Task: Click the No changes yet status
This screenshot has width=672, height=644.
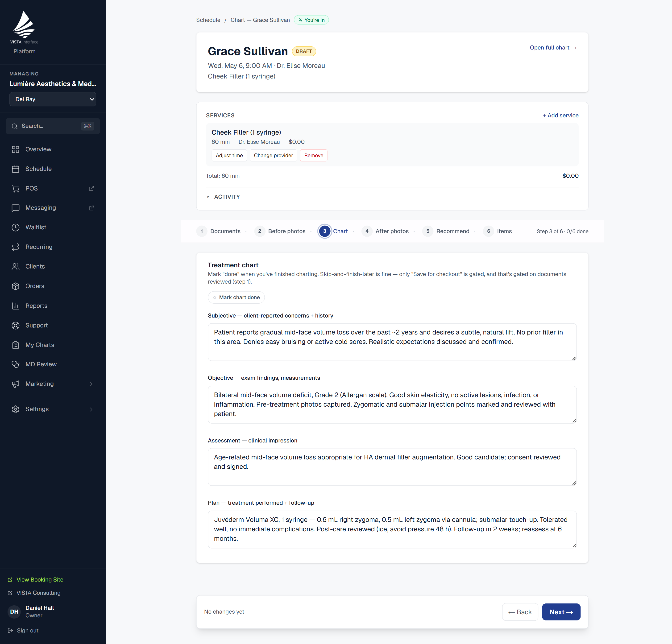Action: pos(224,612)
